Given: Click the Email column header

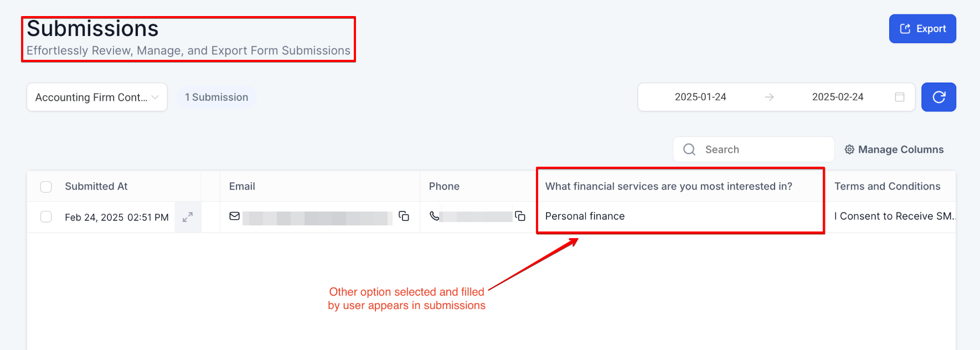Looking at the screenshot, I should [242, 187].
